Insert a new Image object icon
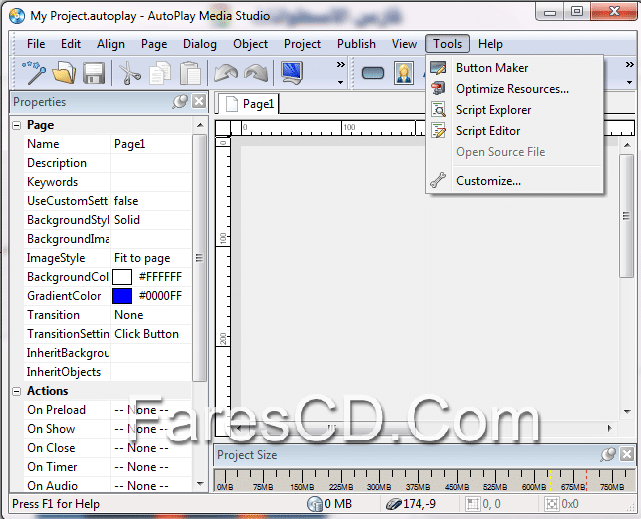641x519 pixels. click(x=404, y=73)
